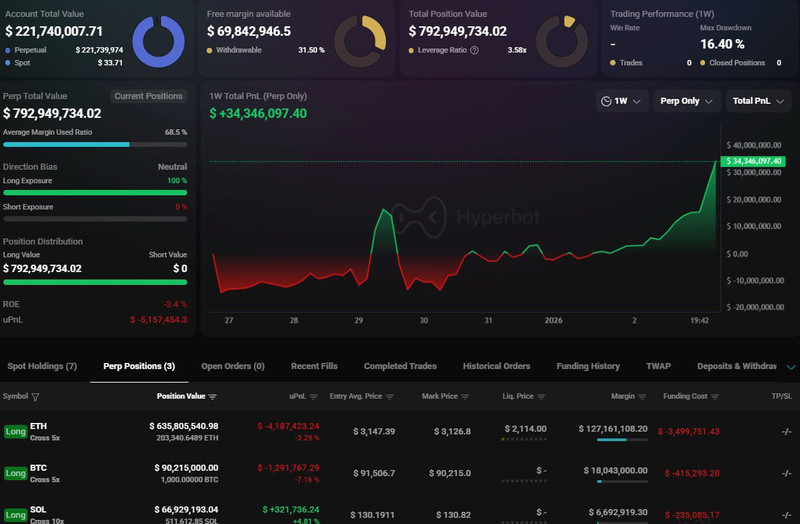Click the ETH Long position row symbol
This screenshot has width=800, height=524.
39,426
